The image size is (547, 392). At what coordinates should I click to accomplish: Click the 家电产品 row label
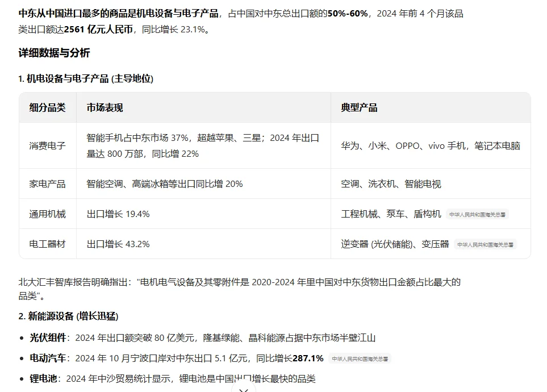[x=48, y=184]
